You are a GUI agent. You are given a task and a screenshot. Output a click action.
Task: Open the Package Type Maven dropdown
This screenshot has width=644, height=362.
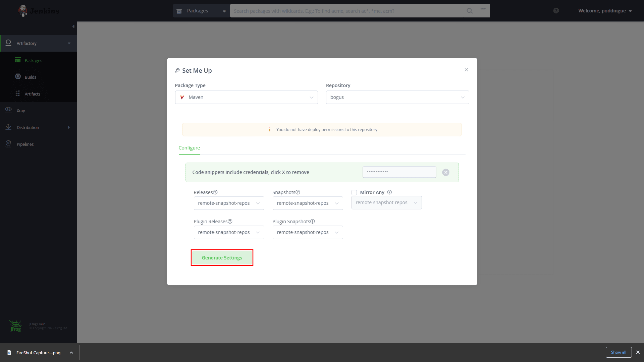point(247,97)
